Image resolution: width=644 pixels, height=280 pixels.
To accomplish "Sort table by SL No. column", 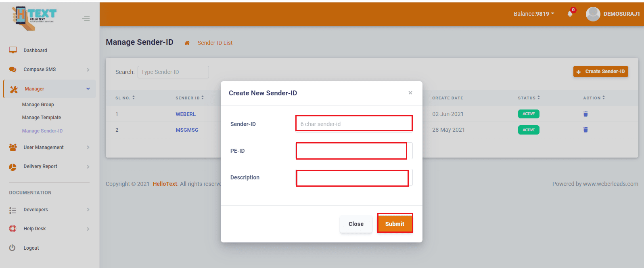I will (125, 98).
